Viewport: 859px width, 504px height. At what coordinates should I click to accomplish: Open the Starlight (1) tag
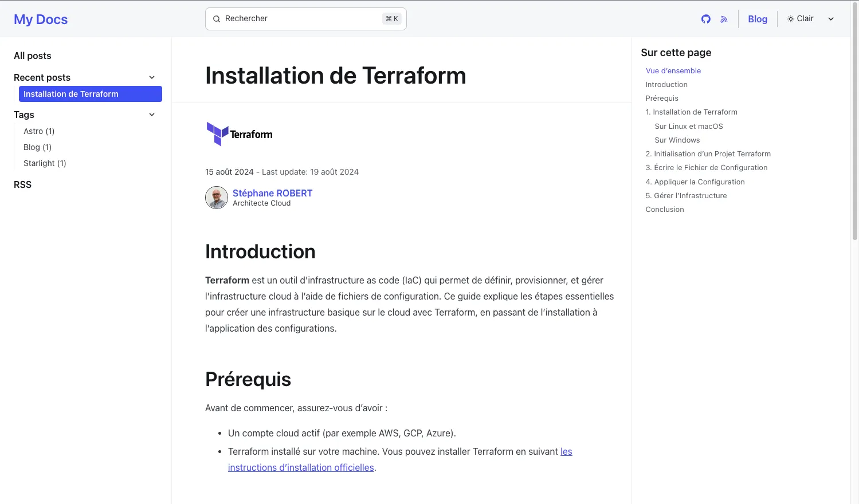pyautogui.click(x=45, y=163)
